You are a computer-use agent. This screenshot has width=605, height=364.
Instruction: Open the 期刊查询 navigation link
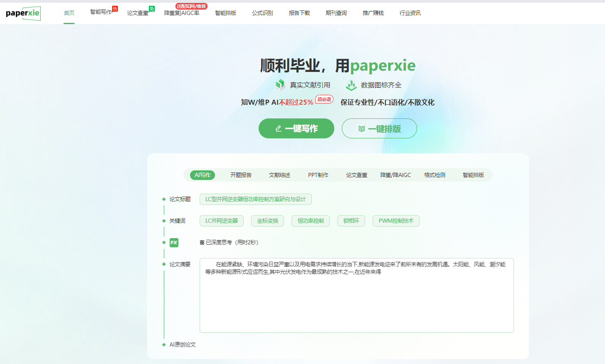[336, 13]
